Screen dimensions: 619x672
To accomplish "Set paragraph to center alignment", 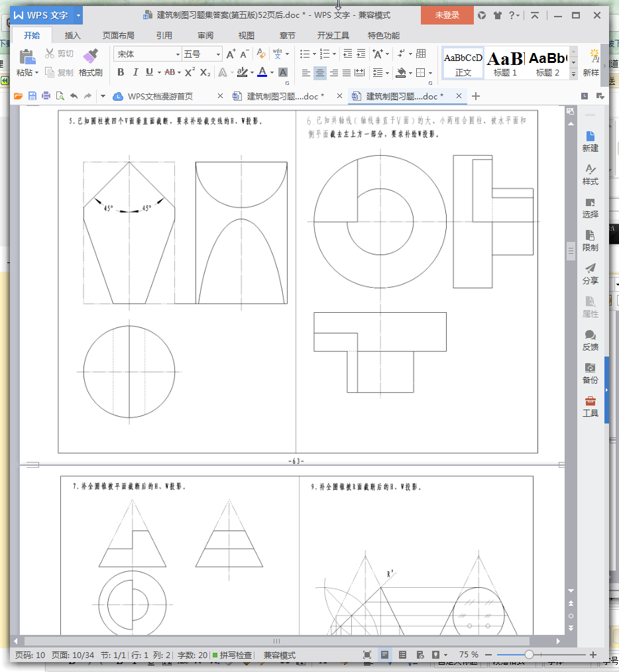I will click(320, 72).
